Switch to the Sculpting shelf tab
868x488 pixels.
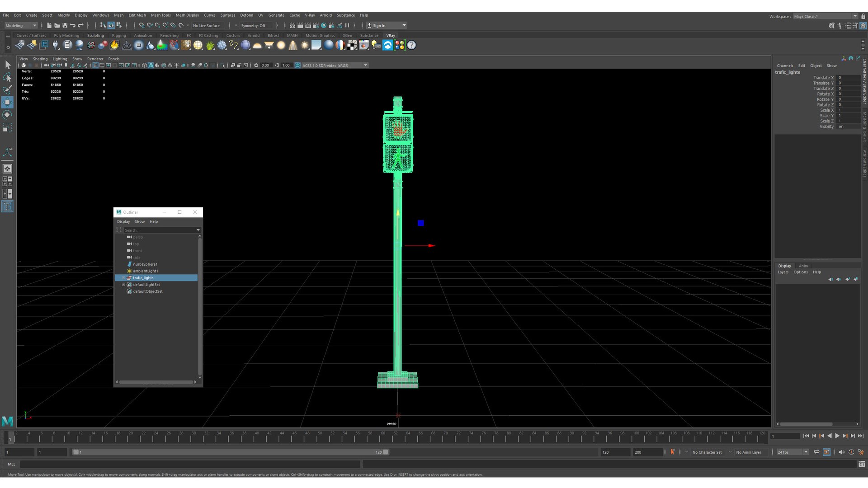95,35
